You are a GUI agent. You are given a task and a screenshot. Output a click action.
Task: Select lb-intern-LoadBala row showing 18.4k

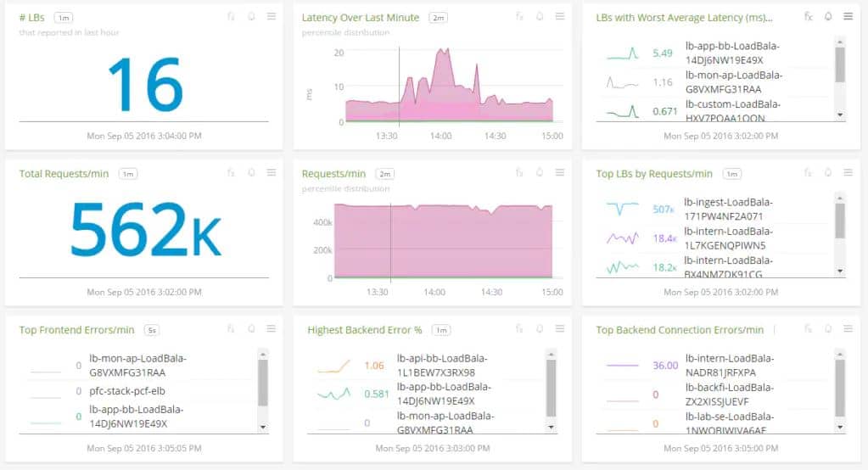point(714,238)
